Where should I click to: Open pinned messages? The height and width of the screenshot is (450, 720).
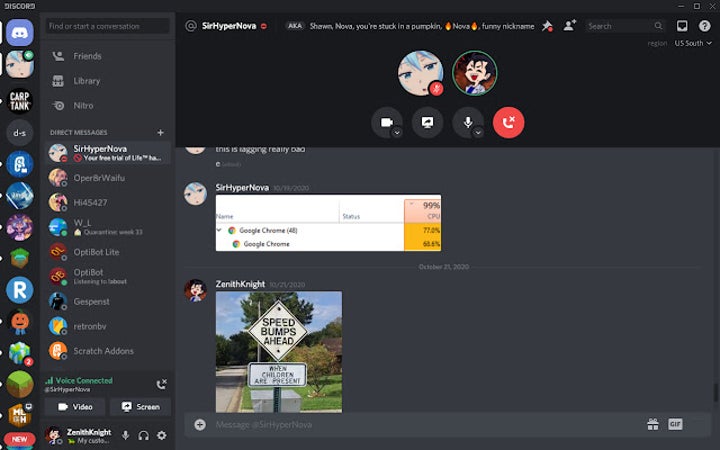[x=547, y=26]
